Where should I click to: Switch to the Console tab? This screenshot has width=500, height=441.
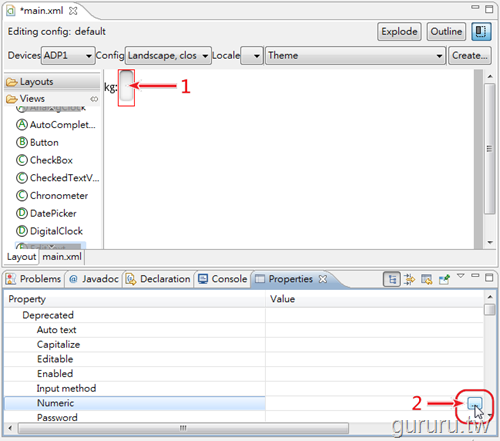pyautogui.click(x=223, y=279)
